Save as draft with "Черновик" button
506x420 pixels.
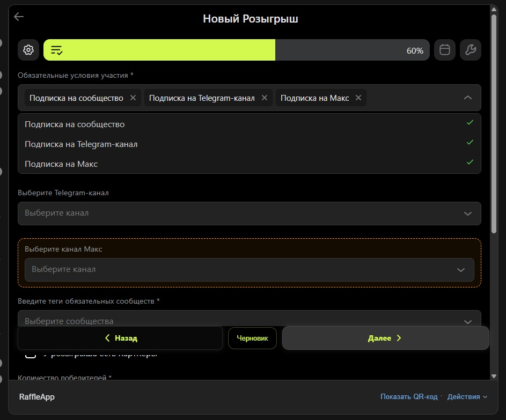(252, 338)
